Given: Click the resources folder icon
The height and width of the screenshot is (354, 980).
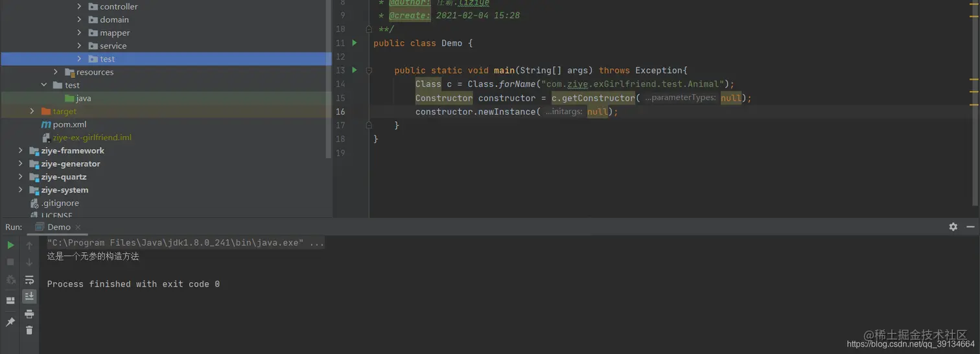Looking at the screenshot, I should point(69,72).
